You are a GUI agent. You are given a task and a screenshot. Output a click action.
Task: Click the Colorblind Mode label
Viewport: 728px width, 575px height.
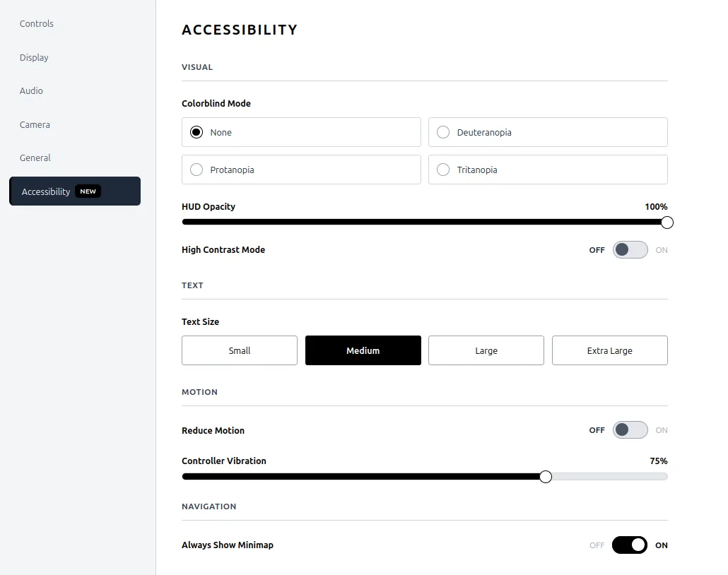point(216,104)
